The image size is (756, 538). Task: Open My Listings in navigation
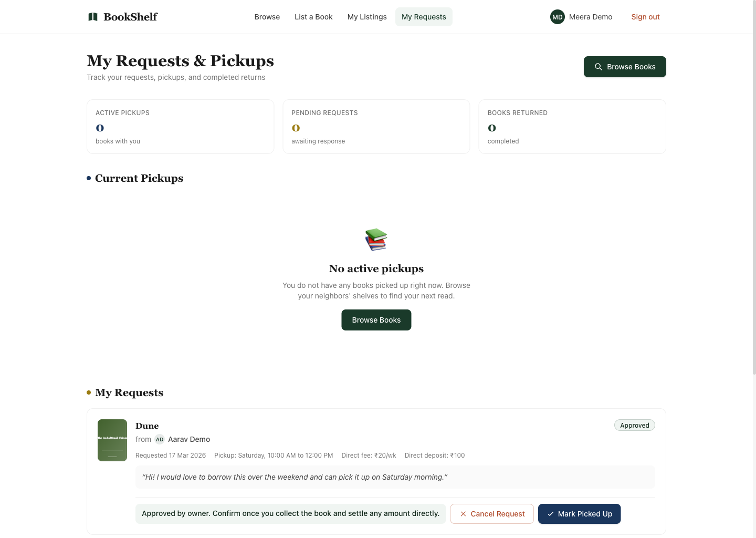(x=367, y=17)
